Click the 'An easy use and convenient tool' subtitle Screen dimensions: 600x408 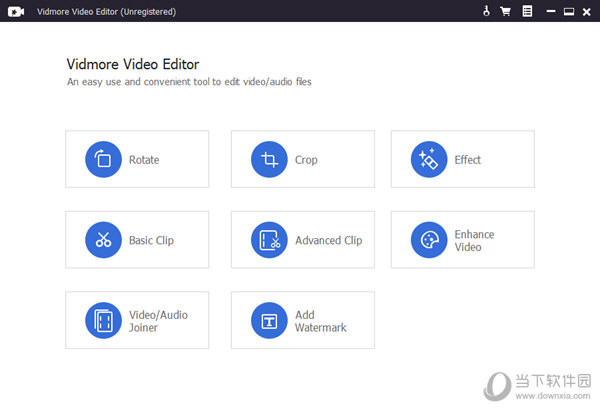[189, 82]
